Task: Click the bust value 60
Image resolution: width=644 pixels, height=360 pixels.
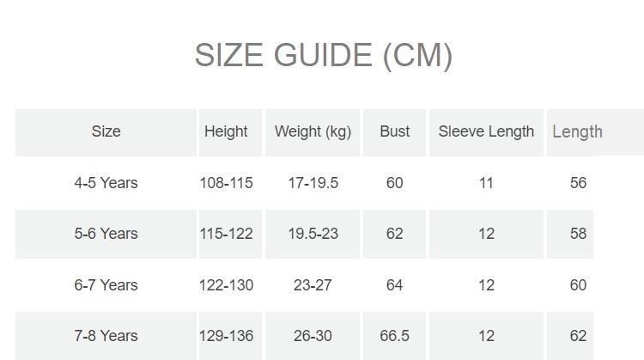Action: [x=395, y=183]
